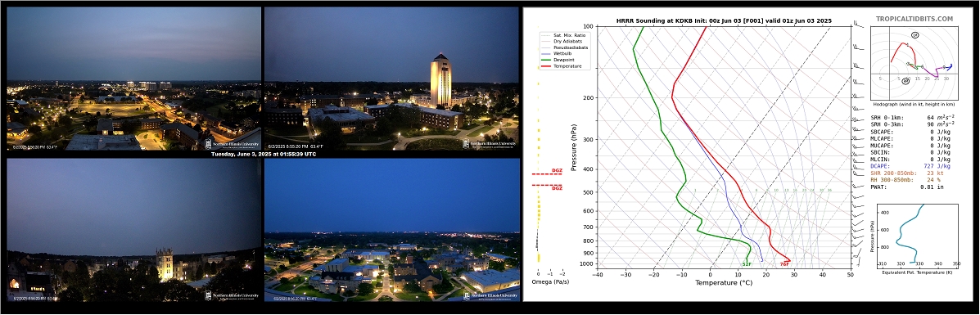
Task: Click the TROPICALTIDBITS.COM watermark link
Action: pos(915,20)
